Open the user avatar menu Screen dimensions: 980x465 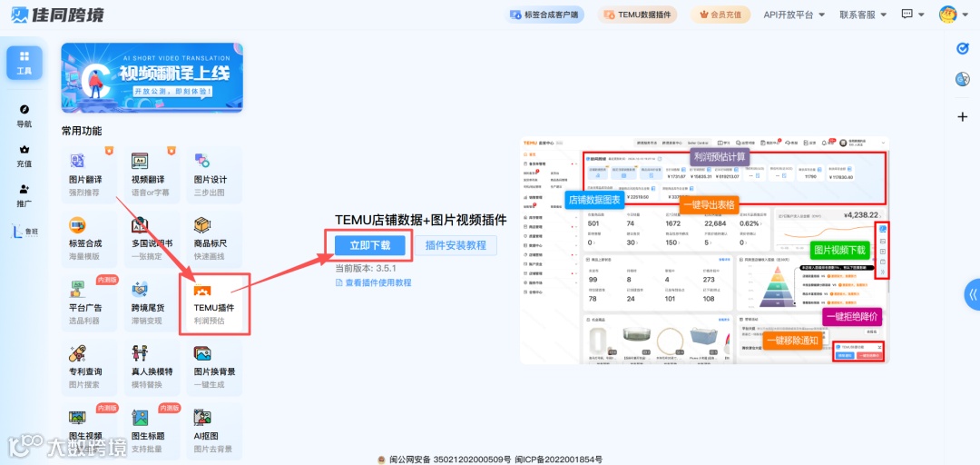pos(953,15)
